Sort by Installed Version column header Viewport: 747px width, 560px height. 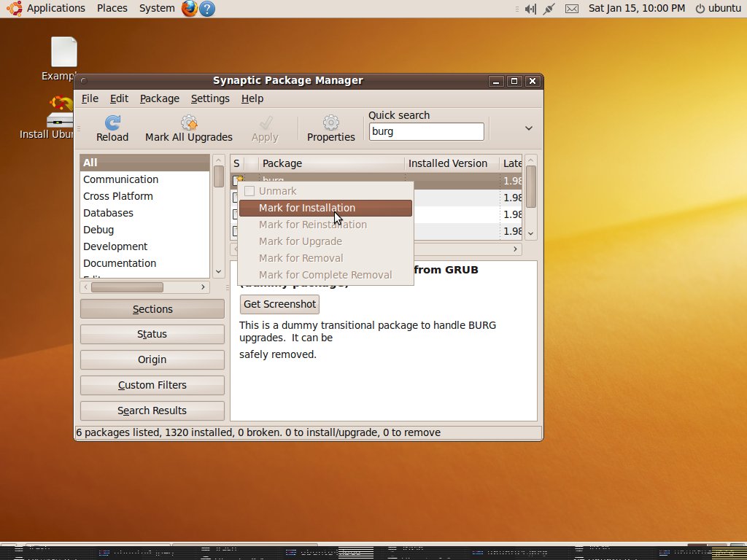click(452, 163)
